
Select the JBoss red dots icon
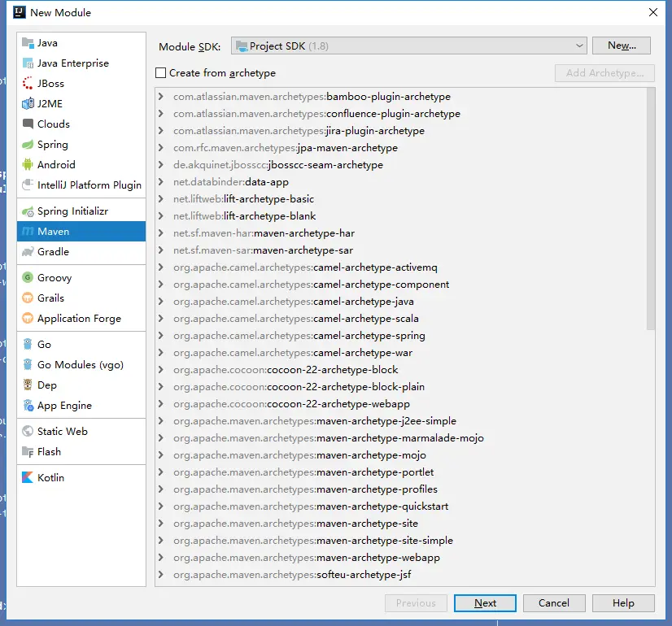coord(28,84)
